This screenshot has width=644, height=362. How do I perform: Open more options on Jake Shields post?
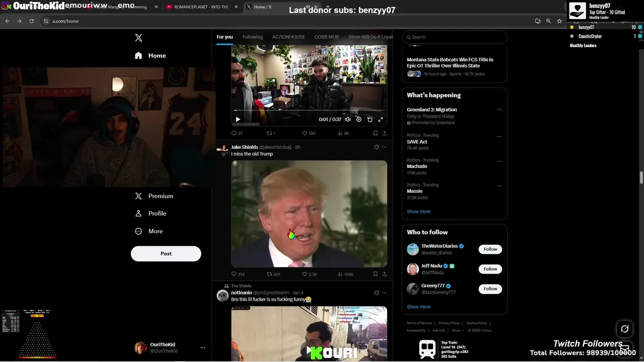coord(384,147)
